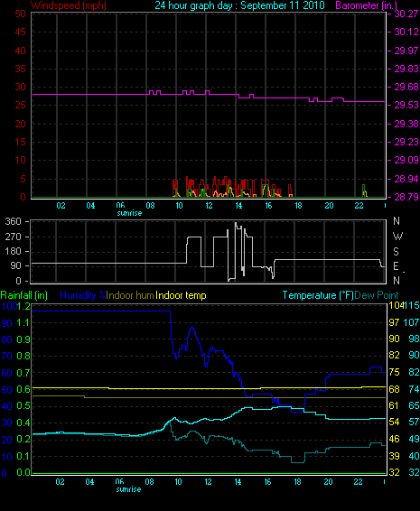Click the green wind spike near hour 22
The image size is (420, 511).
pyautogui.click(x=363, y=190)
